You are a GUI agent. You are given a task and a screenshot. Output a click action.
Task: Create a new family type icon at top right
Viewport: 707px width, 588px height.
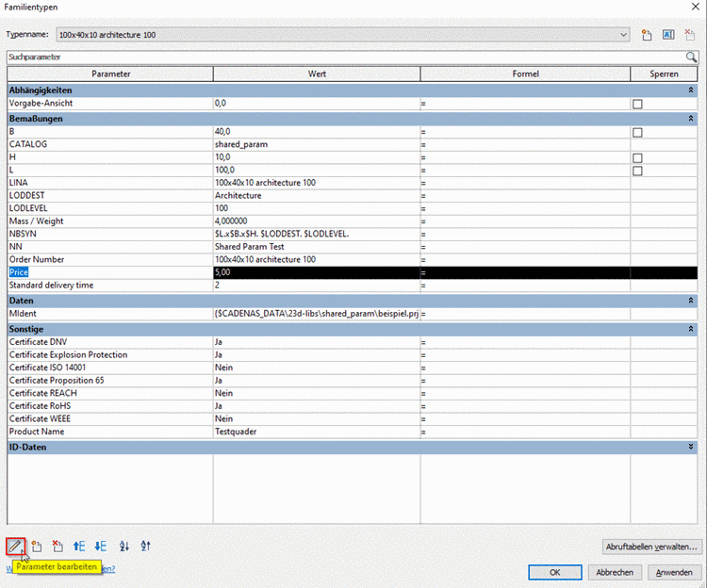point(647,35)
